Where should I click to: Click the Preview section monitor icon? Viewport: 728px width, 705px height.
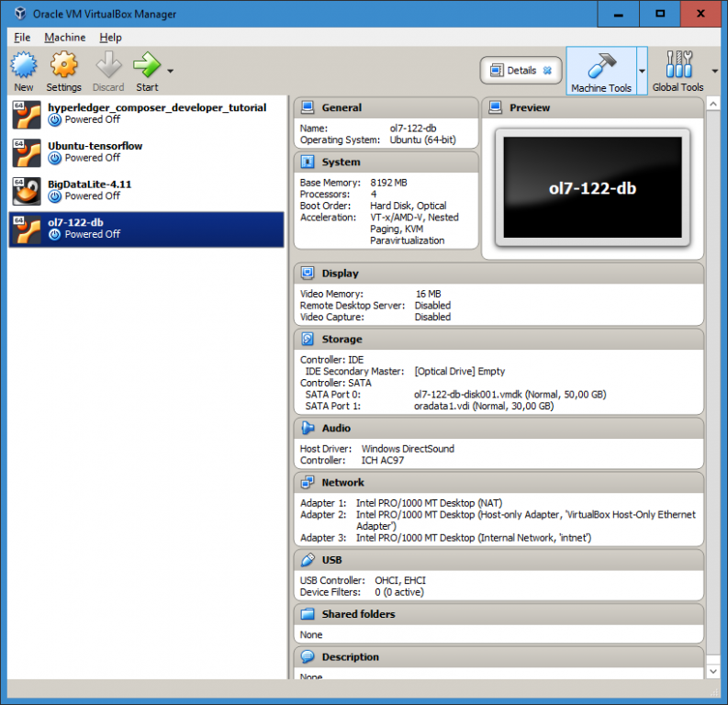pyautogui.click(x=496, y=107)
